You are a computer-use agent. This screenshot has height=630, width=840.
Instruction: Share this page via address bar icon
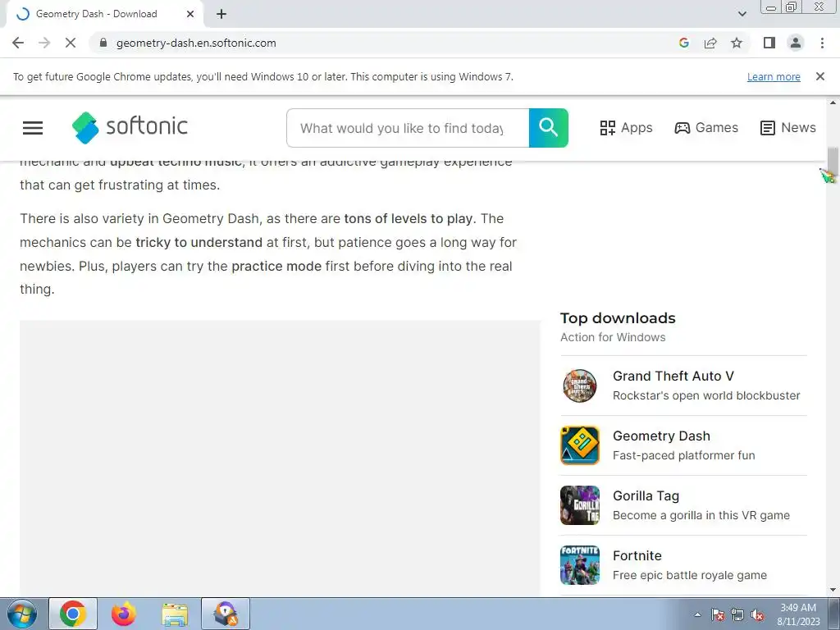(710, 43)
